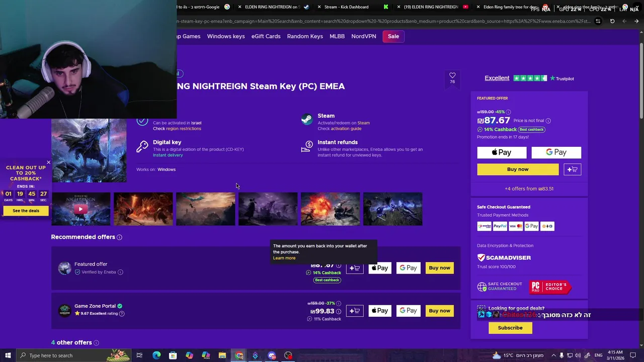Buy now on Game Zone Portal row
Screen dimensions: 644x362
(x=439, y=311)
